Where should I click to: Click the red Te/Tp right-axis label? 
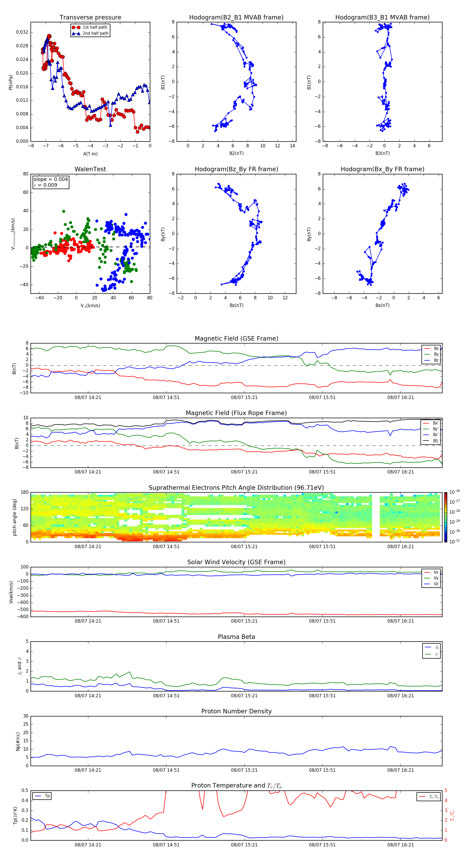tap(453, 815)
